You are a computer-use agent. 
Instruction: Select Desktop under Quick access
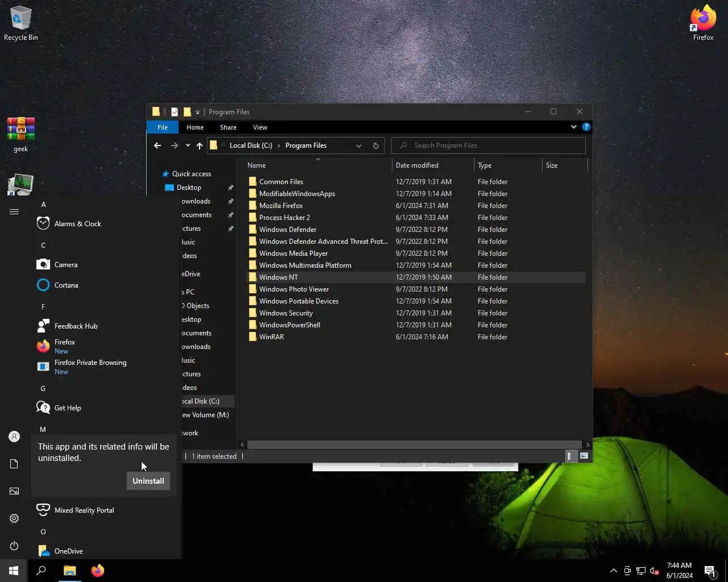189,188
